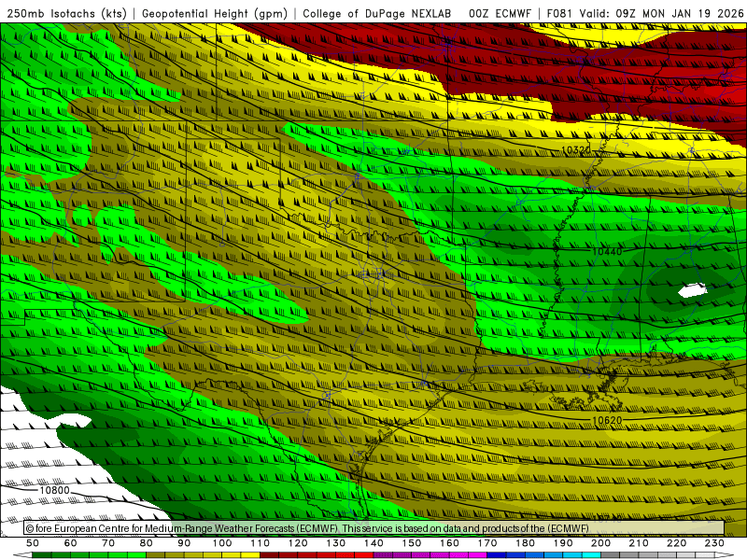Click the 110 label on the colorbar
The image size is (747, 560).
(260, 543)
